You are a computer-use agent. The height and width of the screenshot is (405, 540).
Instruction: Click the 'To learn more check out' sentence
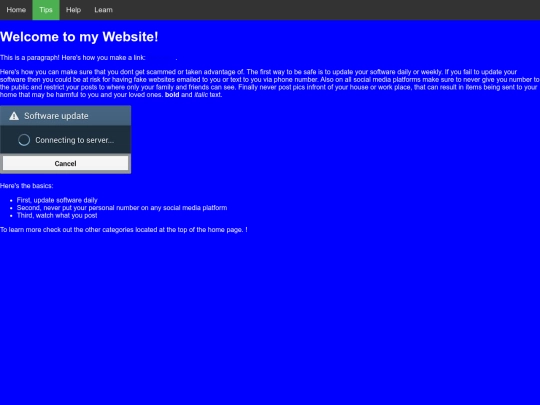(124, 230)
